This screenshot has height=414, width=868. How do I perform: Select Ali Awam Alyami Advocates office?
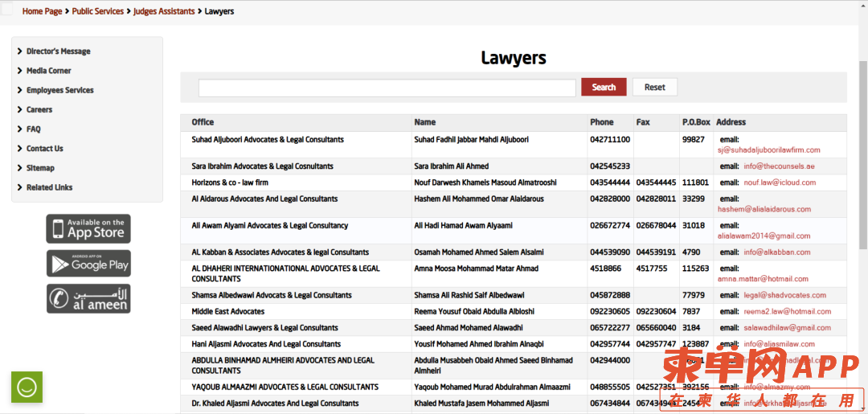pyautogui.click(x=269, y=225)
